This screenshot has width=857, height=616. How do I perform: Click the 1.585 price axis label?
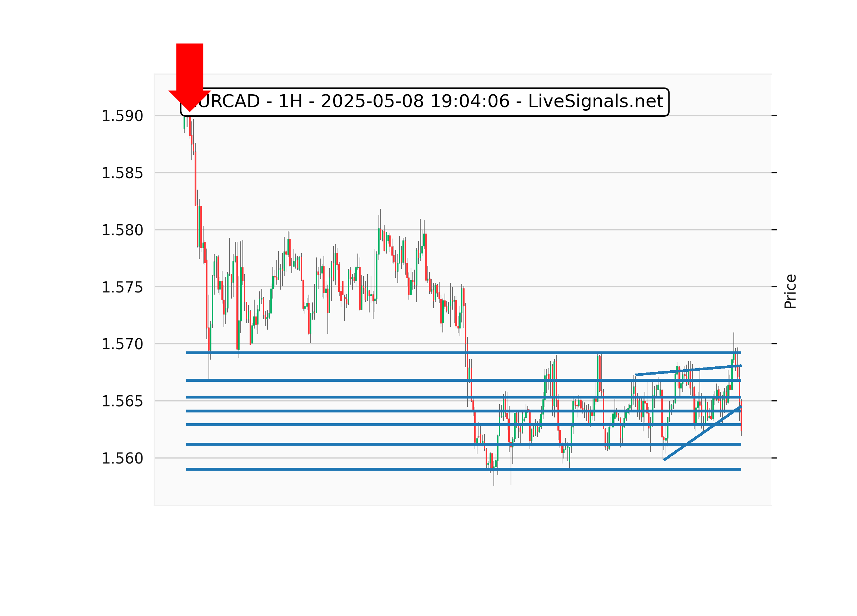(x=122, y=173)
